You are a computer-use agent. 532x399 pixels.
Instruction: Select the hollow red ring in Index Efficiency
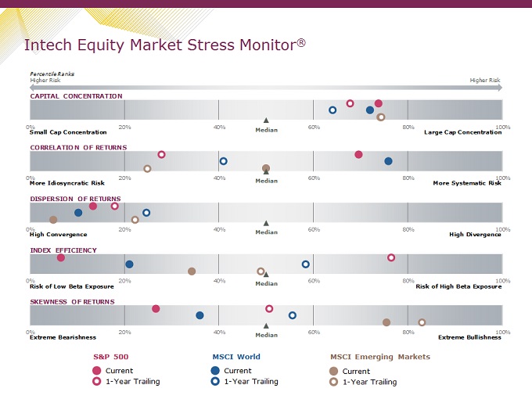[x=391, y=257]
